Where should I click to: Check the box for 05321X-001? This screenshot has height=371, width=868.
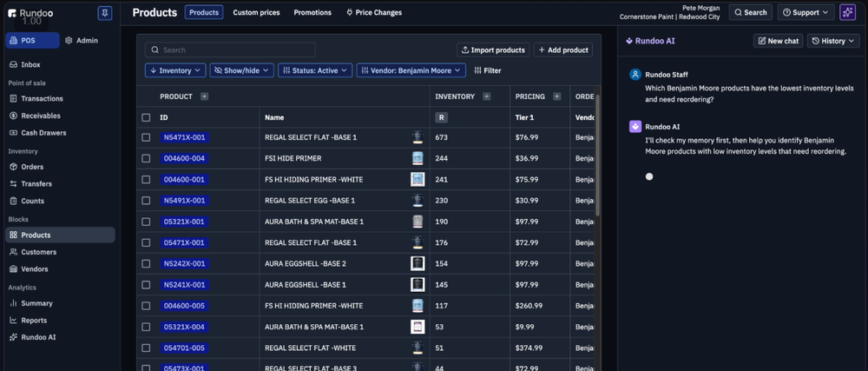point(146,222)
